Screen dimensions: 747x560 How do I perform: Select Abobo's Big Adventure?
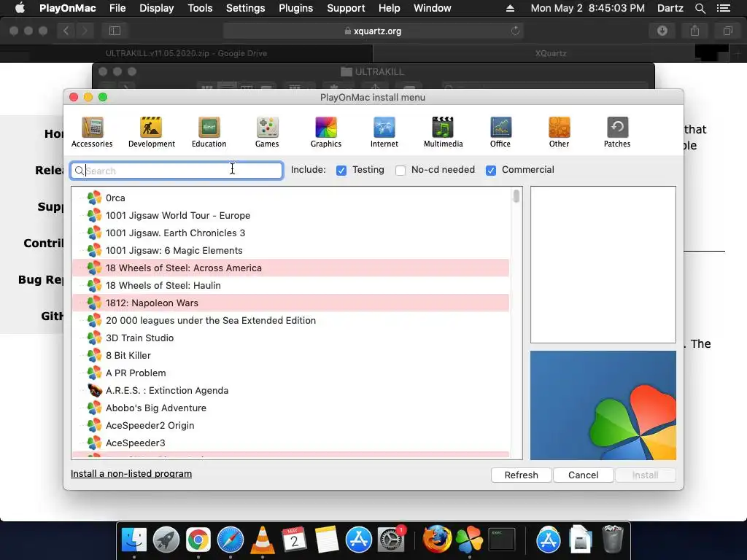(290, 408)
